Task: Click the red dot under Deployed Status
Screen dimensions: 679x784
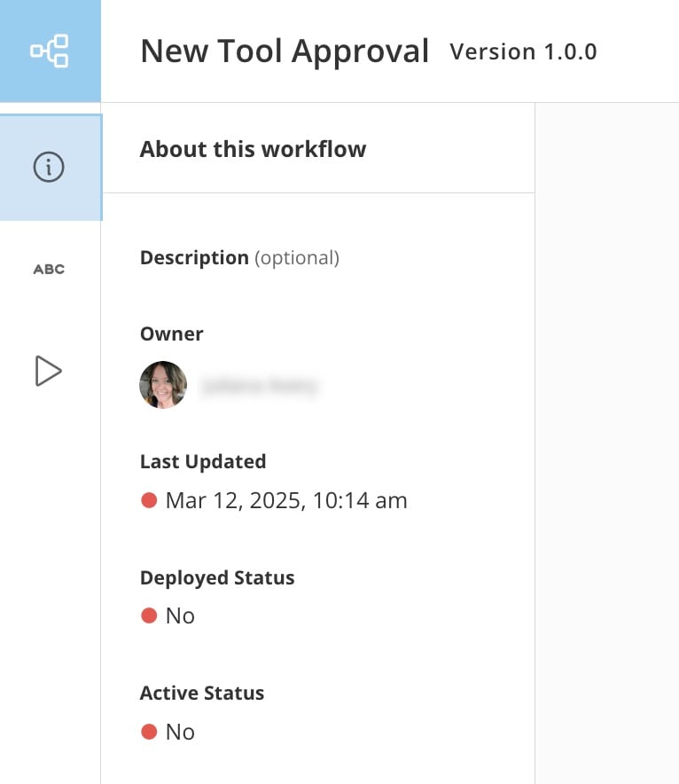Action: point(150,615)
